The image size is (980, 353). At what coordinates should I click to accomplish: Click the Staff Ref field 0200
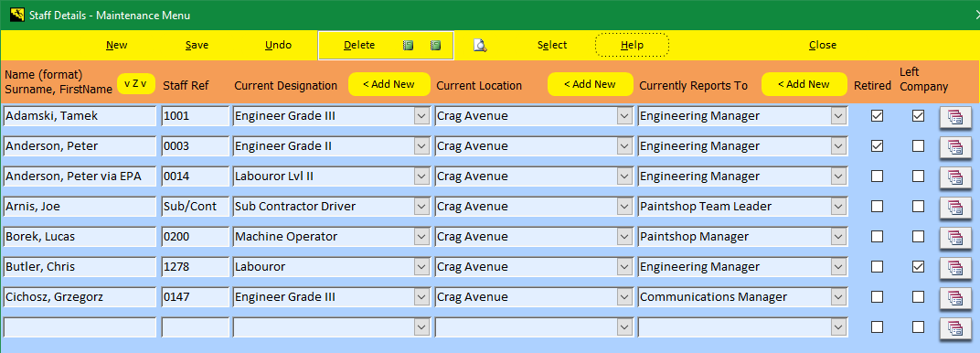pyautogui.click(x=195, y=236)
